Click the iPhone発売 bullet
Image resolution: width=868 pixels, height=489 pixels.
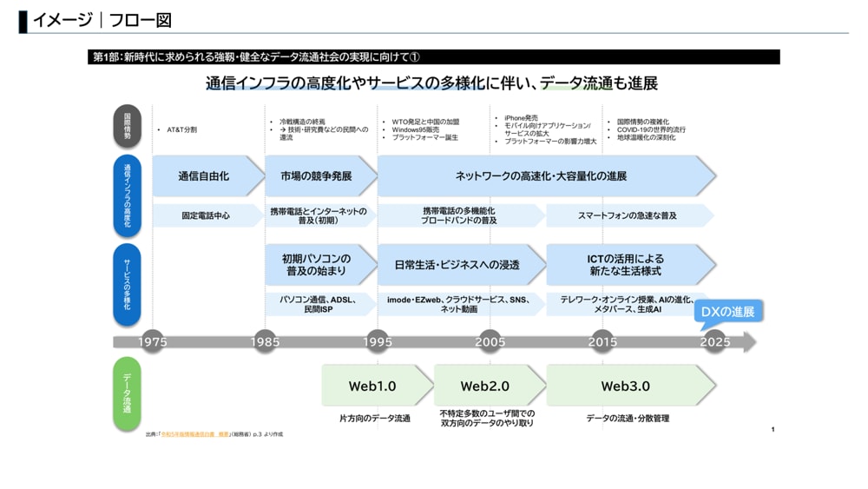(521, 118)
